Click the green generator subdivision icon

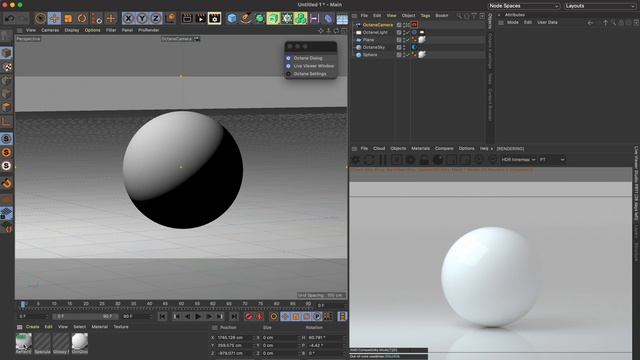click(260, 18)
